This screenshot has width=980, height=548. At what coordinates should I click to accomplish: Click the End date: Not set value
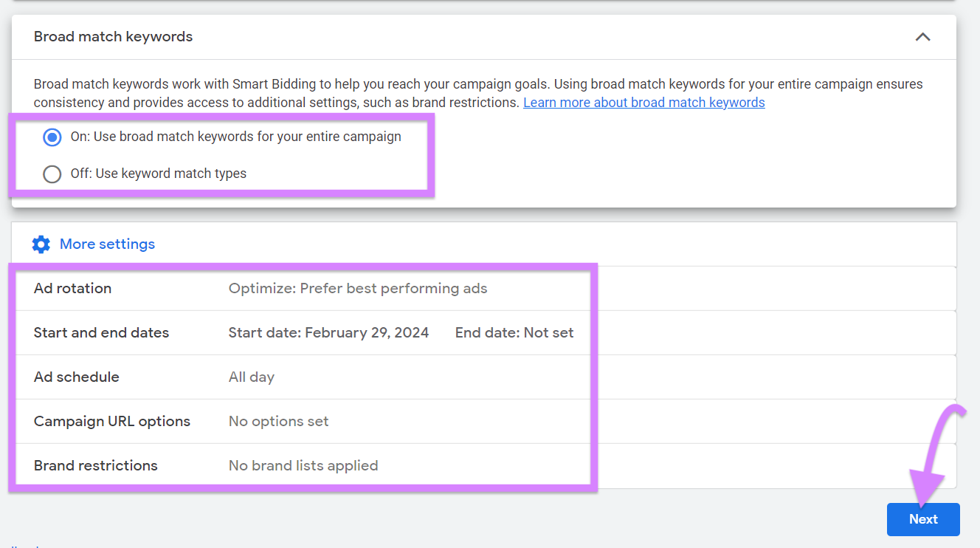[x=514, y=332]
